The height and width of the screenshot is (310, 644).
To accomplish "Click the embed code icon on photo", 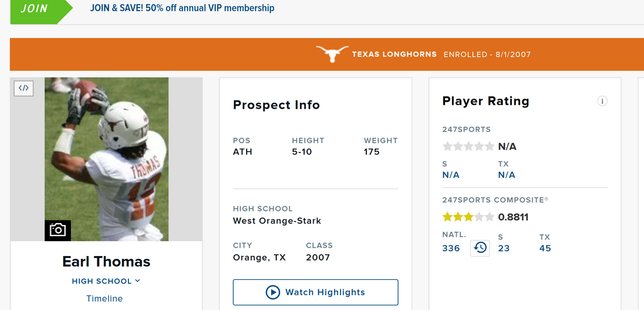I will [23, 88].
